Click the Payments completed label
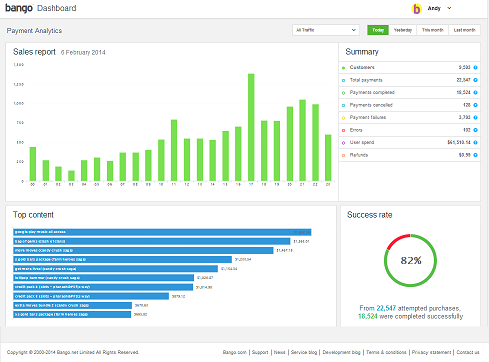489x362 pixels. [x=372, y=92]
